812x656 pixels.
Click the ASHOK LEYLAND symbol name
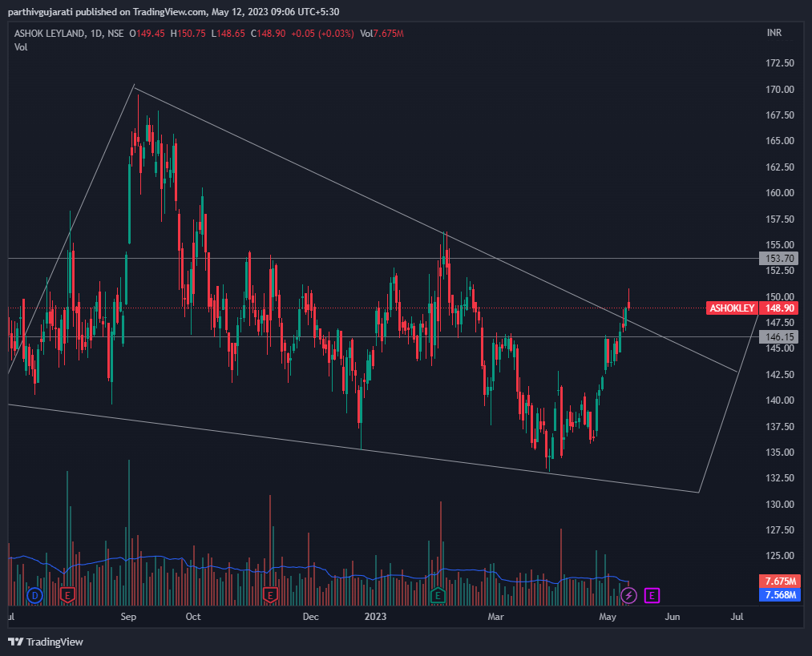(x=50, y=34)
